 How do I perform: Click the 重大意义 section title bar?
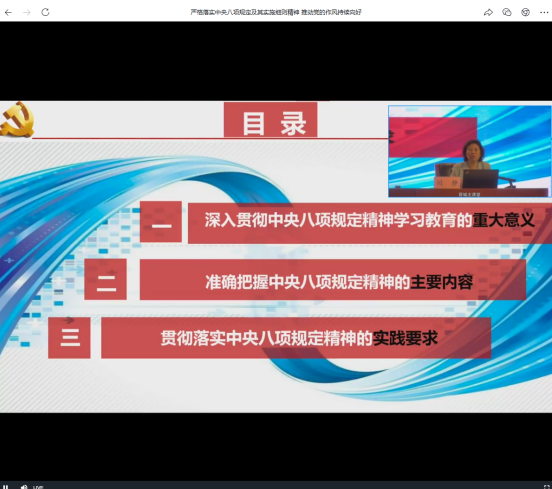tap(370, 223)
